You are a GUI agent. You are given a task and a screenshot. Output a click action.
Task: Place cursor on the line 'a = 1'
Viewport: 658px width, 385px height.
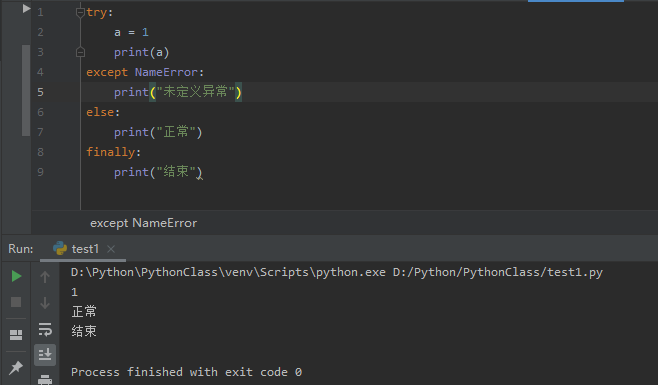coord(131,32)
